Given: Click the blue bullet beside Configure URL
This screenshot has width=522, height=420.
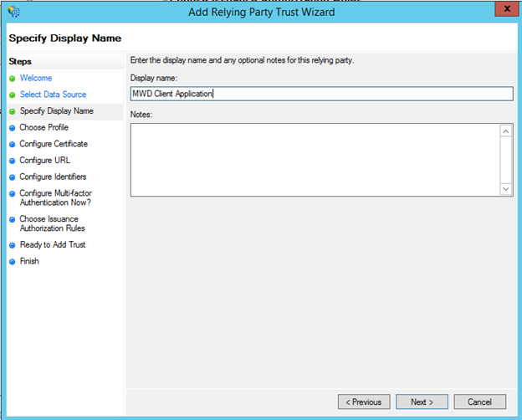Looking at the screenshot, I should [x=13, y=161].
